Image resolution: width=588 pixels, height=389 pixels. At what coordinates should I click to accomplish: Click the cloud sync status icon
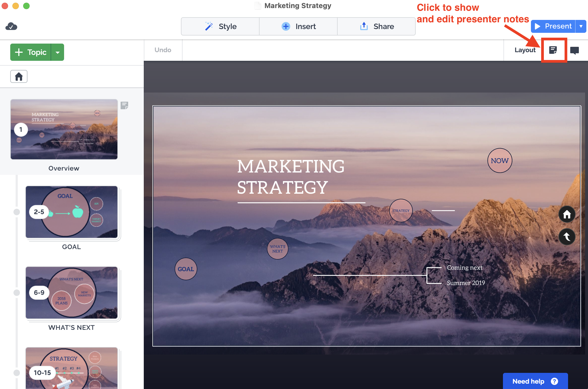pos(11,26)
